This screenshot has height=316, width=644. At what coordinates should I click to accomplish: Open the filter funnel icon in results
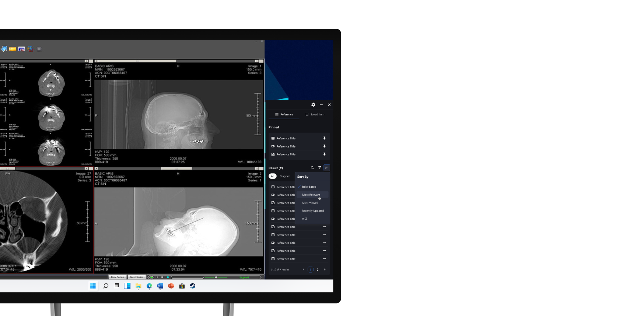coord(319,168)
